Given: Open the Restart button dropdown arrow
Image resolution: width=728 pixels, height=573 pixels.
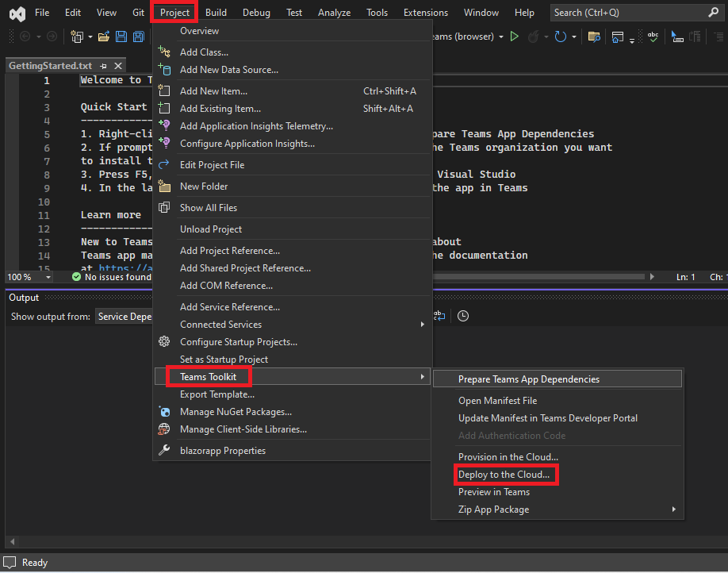Looking at the screenshot, I should pos(574,37).
